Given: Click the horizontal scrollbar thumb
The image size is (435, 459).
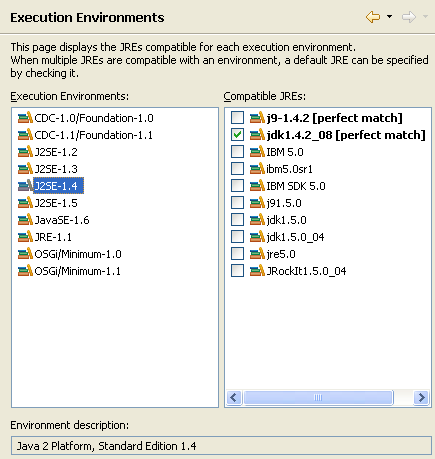Looking at the screenshot, I should click(318, 397).
